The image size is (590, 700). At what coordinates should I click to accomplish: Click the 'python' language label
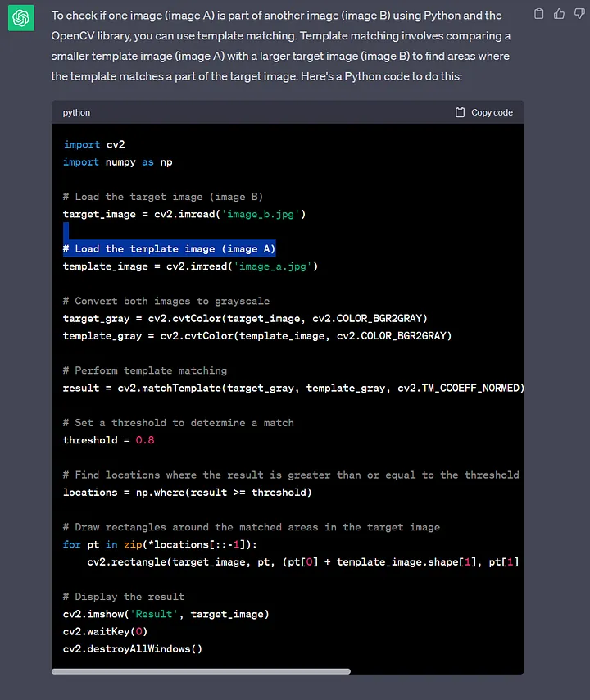coord(76,112)
